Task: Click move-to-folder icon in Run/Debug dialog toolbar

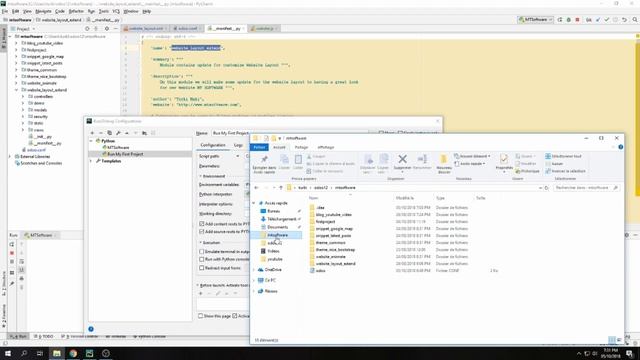Action: click(x=144, y=133)
